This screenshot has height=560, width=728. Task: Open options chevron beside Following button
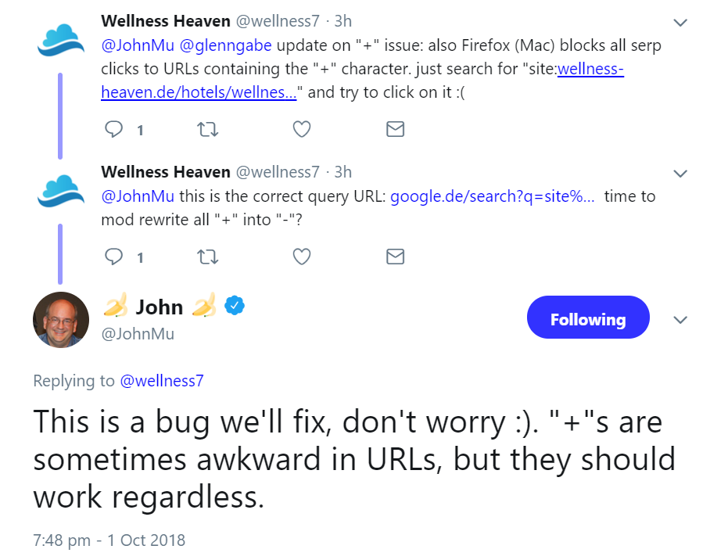click(680, 320)
